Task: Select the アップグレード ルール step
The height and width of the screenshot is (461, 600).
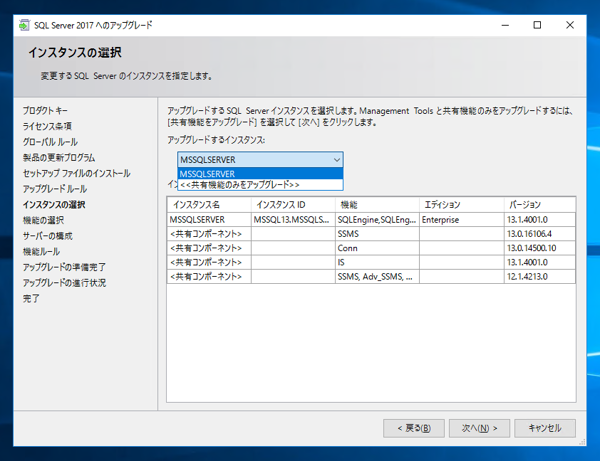Action: pos(55,189)
